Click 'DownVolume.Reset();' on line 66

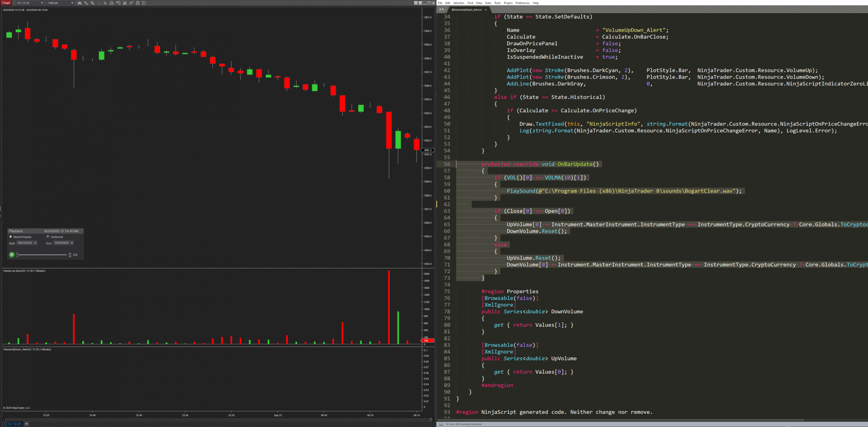[537, 231]
